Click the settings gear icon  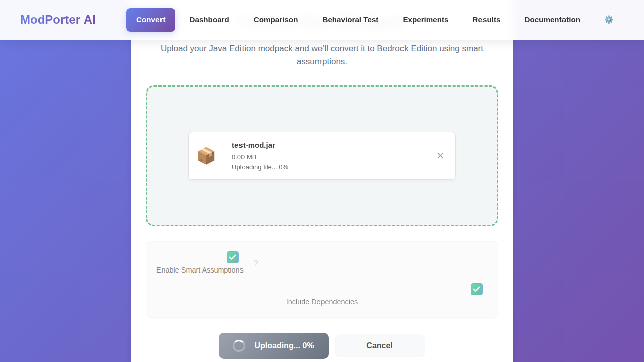(609, 20)
